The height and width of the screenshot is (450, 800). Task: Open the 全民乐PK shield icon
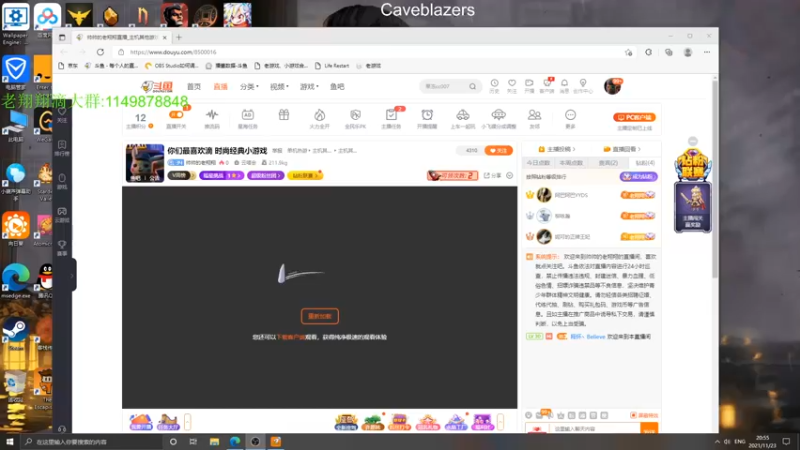pyautogui.click(x=356, y=118)
